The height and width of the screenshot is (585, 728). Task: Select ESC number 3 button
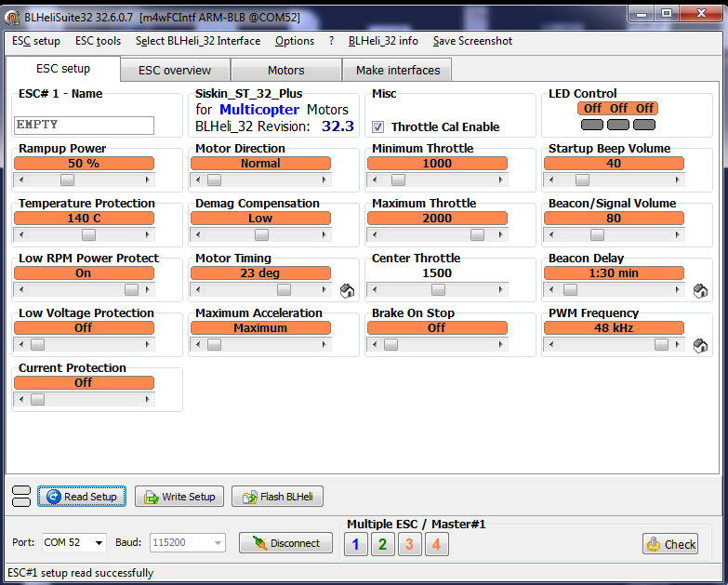pyautogui.click(x=409, y=544)
